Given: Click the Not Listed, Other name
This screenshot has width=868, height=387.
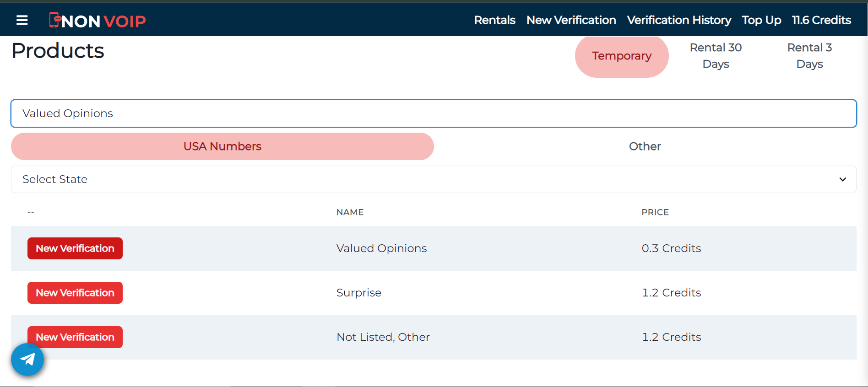Looking at the screenshot, I should (x=383, y=337).
